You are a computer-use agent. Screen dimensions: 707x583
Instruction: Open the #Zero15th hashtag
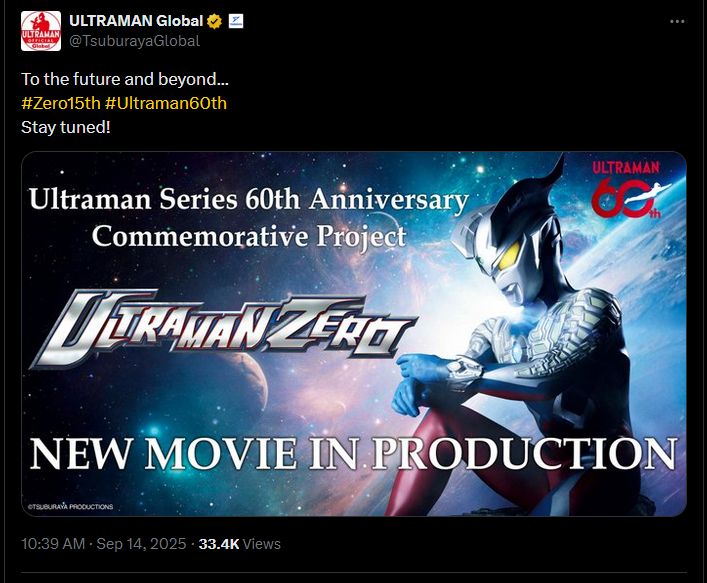60,103
